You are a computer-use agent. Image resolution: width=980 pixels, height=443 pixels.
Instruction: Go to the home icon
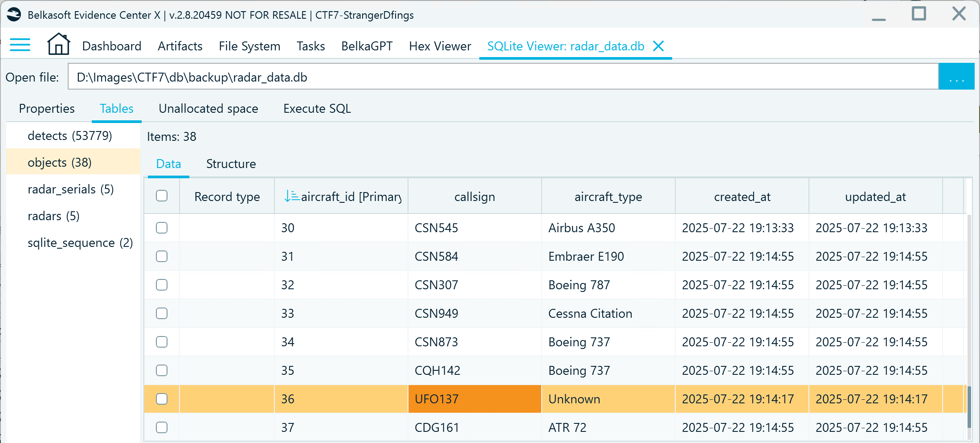click(x=58, y=44)
